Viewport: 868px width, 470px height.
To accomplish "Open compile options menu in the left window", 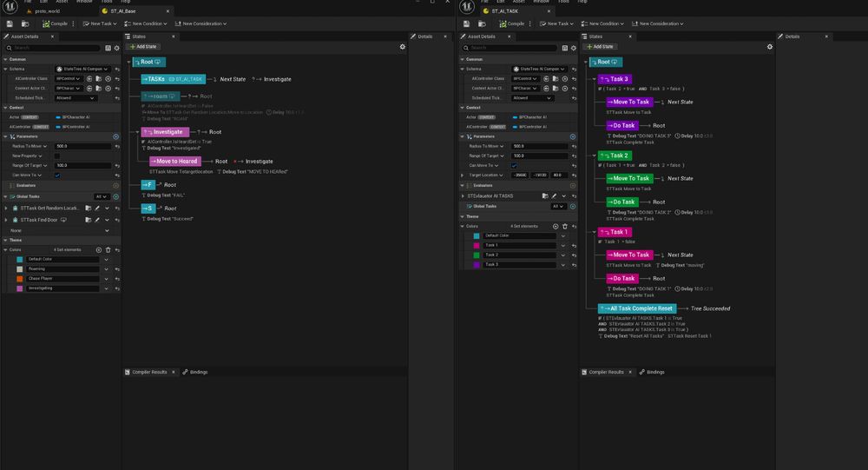I will pos(73,23).
